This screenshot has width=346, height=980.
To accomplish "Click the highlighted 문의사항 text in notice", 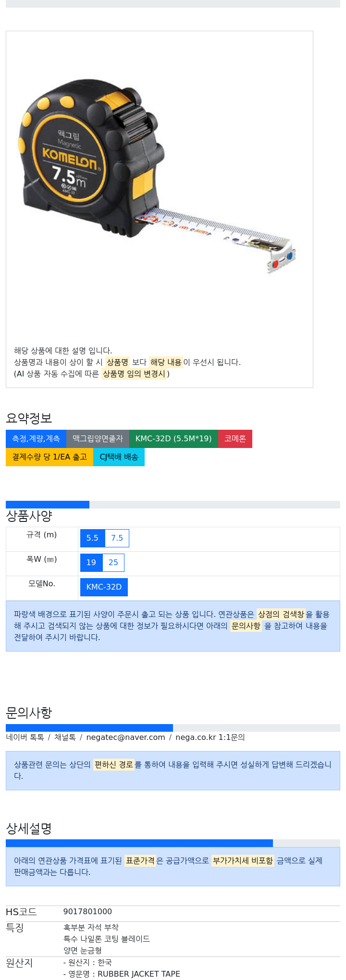I will tap(246, 626).
